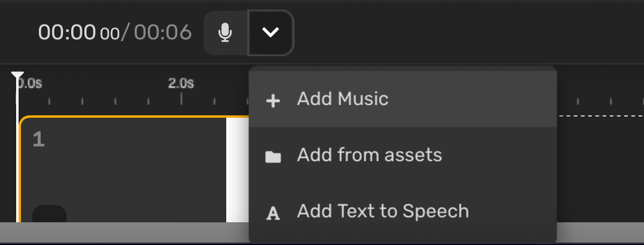Viewport: 644px width, 245px height.
Task: Select Add Text to Speech entry
Action: click(x=402, y=211)
